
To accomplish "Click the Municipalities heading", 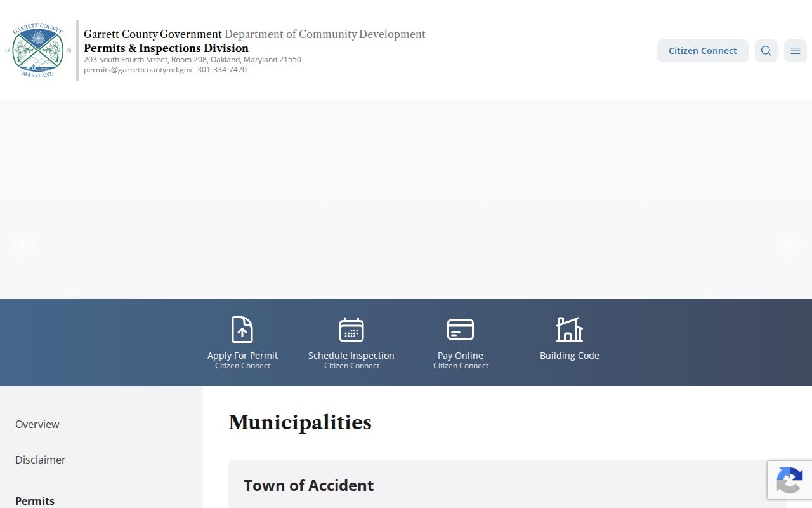I will click(x=300, y=422).
